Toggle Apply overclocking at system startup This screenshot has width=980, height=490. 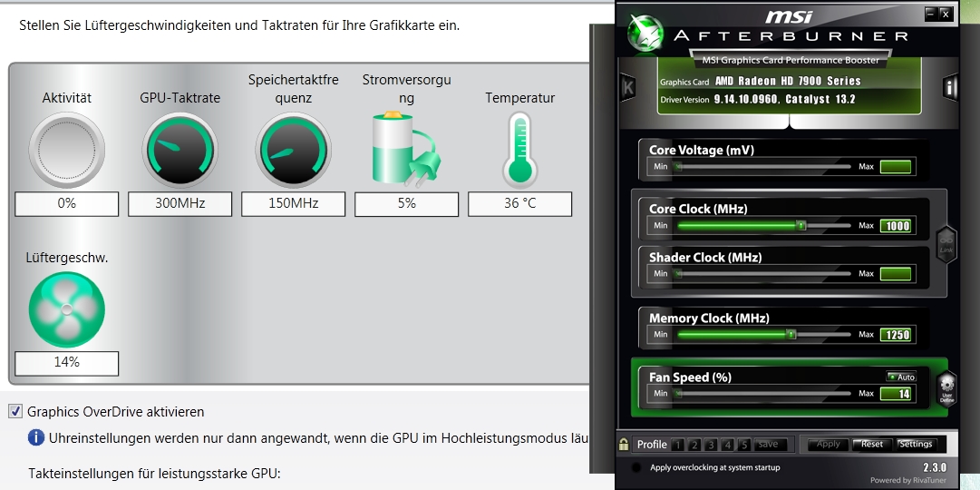636,467
